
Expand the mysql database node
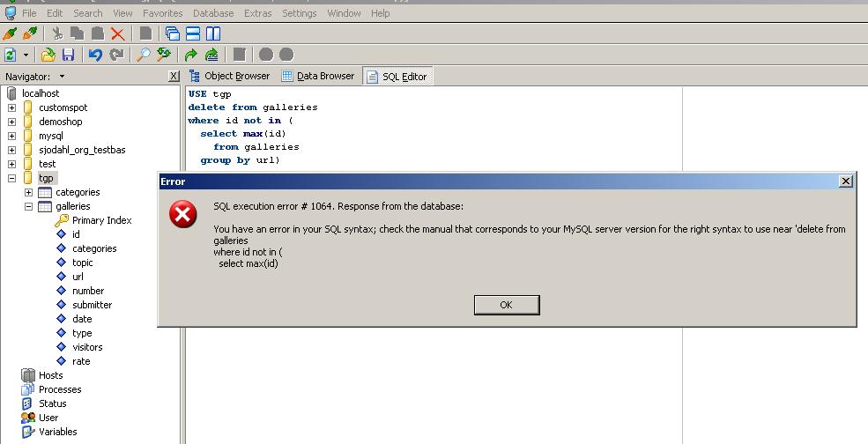(11, 136)
